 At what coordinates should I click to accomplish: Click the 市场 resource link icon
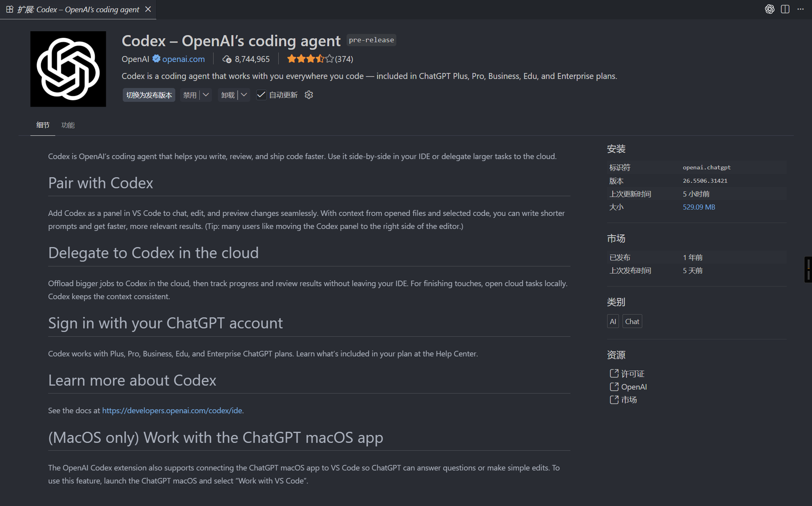[614, 400]
